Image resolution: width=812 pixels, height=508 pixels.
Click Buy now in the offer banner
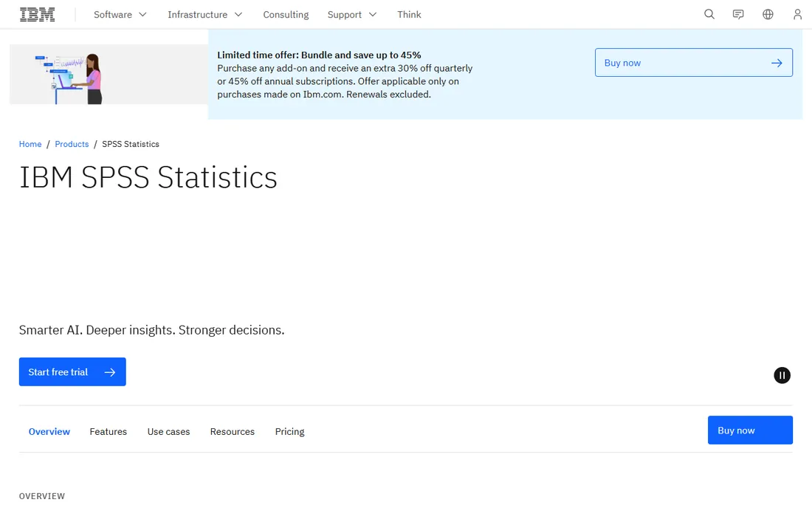[694, 63]
